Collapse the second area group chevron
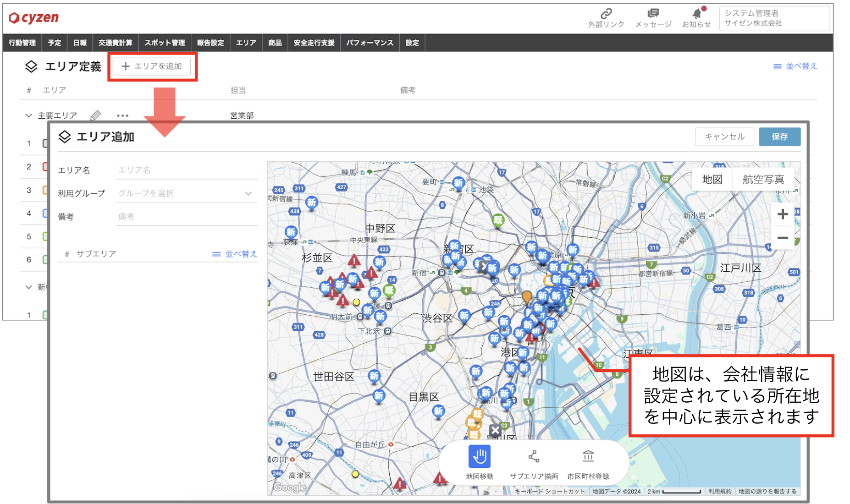This screenshot has width=850, height=504. [x=28, y=287]
